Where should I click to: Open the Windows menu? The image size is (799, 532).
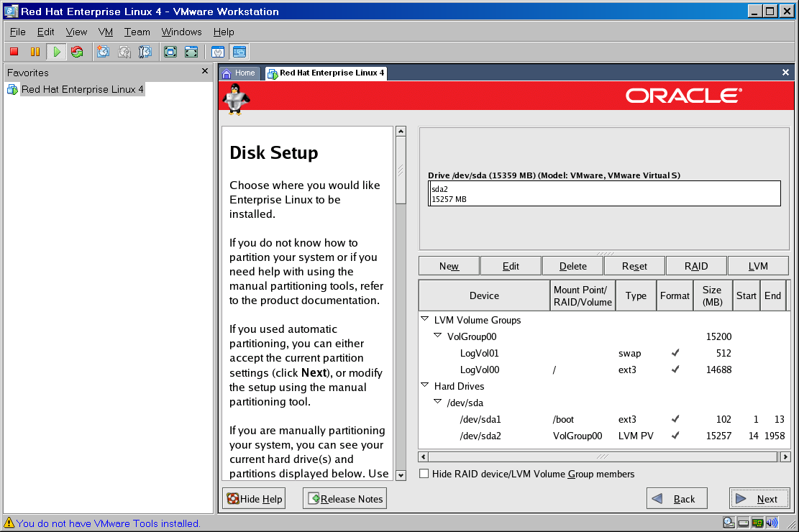[x=181, y=32]
